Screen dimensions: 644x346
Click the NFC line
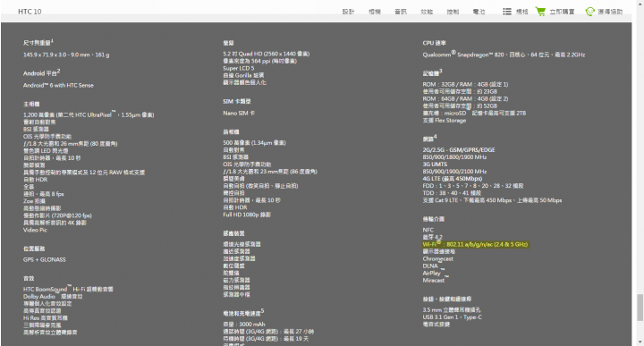(428, 230)
